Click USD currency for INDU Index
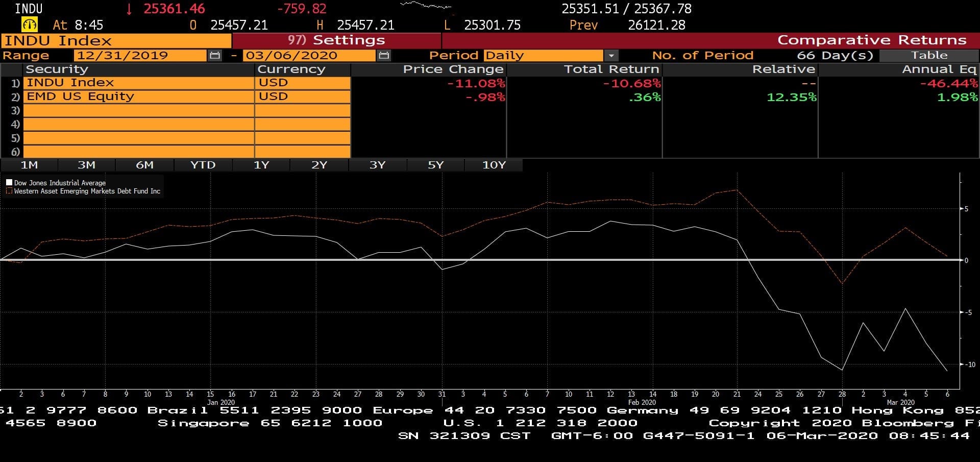This screenshot has height=462, width=980. tap(303, 83)
